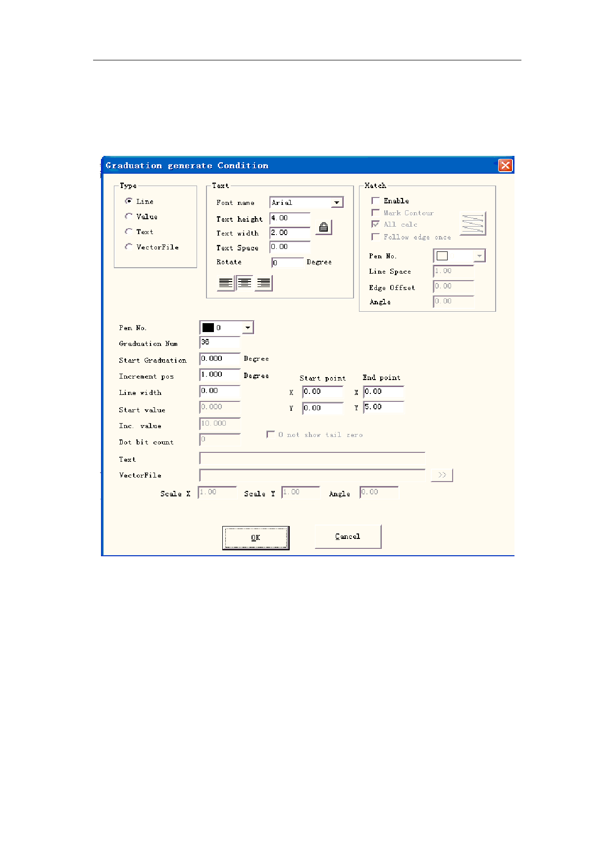Image resolution: width=614 pixels, height=868 pixels.
Task: Expand the main Pen No. dropdown
Action: [248, 328]
